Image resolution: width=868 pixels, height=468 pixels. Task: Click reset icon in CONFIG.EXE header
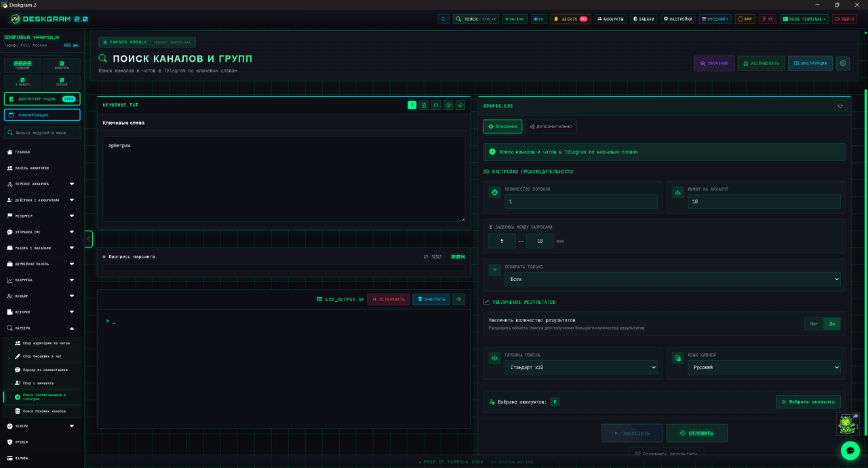coord(840,106)
